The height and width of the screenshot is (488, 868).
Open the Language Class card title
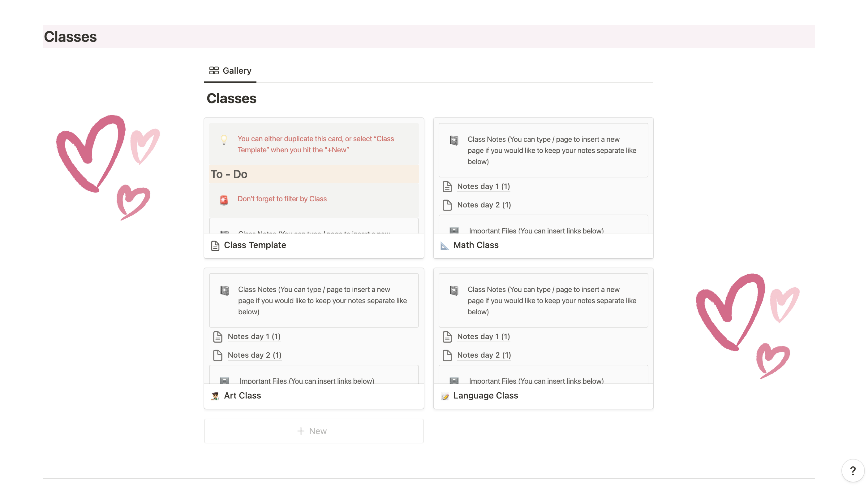point(486,396)
